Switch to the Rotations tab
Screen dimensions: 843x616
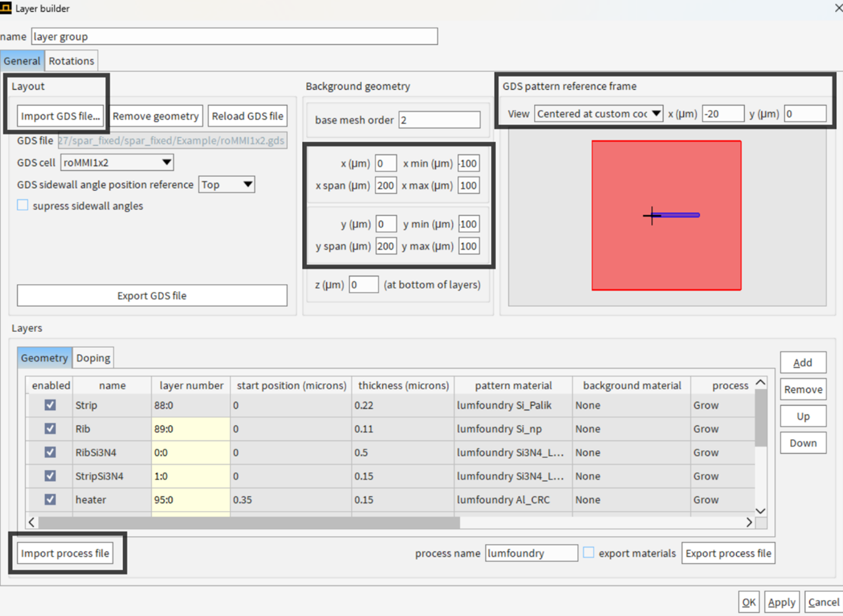[x=71, y=61]
